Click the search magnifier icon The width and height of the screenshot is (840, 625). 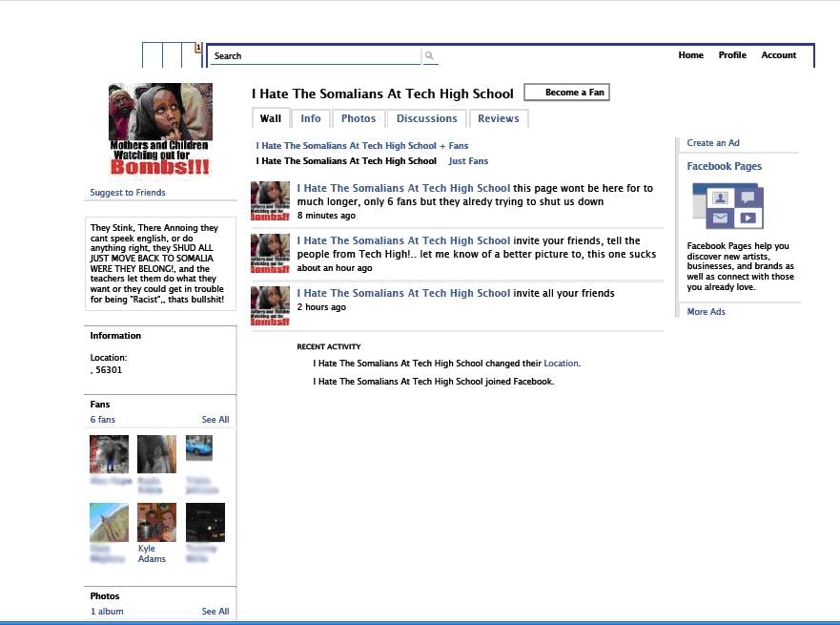coord(430,55)
